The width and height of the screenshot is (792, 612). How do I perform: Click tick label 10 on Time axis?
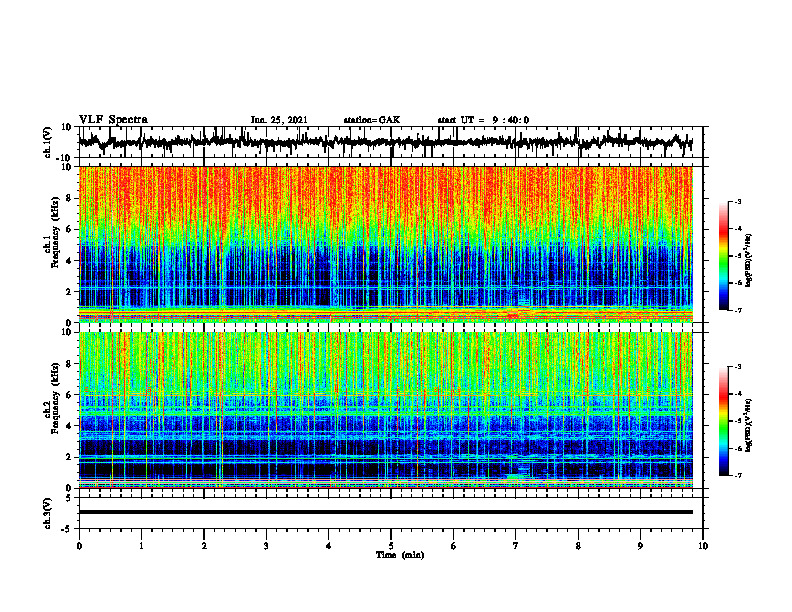(703, 546)
